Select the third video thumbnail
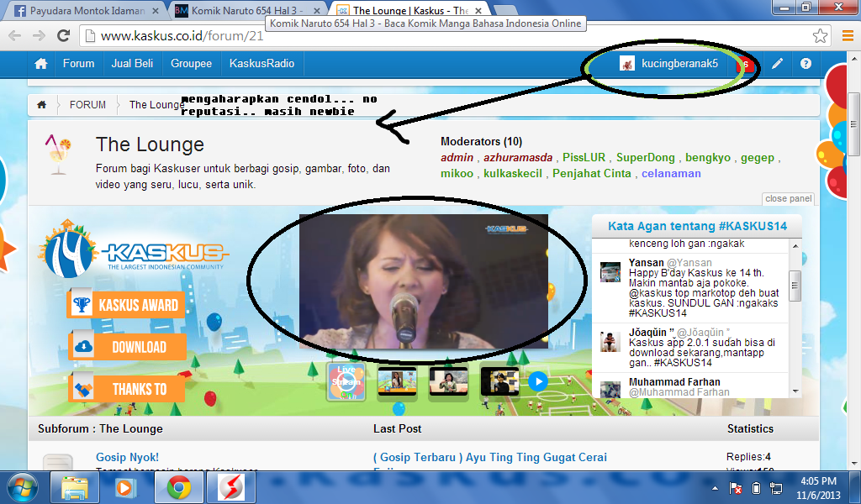The width and height of the screenshot is (861, 504). pyautogui.click(x=448, y=381)
